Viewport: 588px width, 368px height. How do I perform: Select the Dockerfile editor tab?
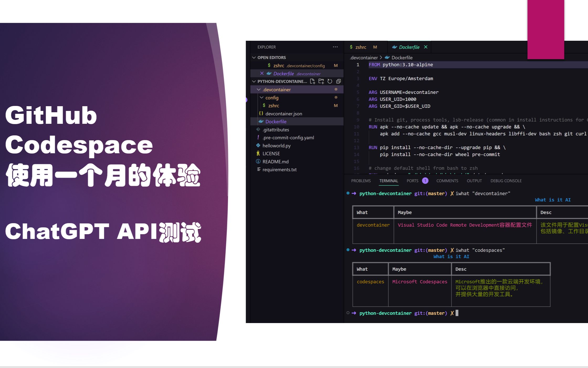click(x=409, y=47)
